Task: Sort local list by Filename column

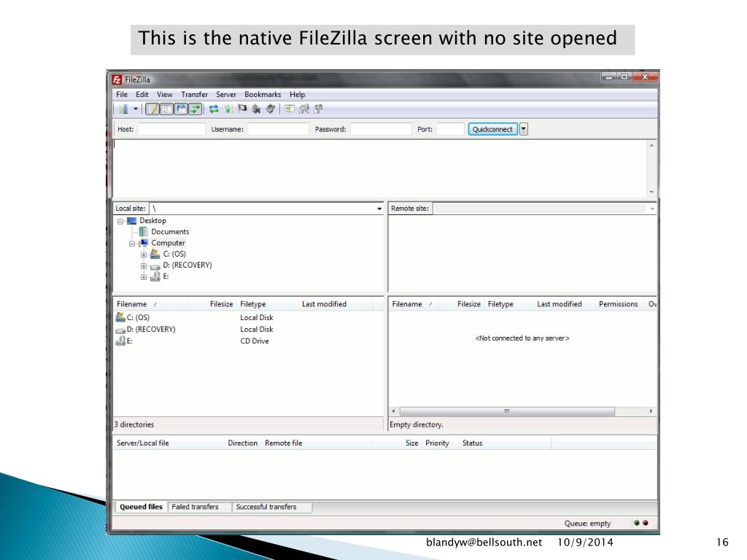Action: coord(150,304)
